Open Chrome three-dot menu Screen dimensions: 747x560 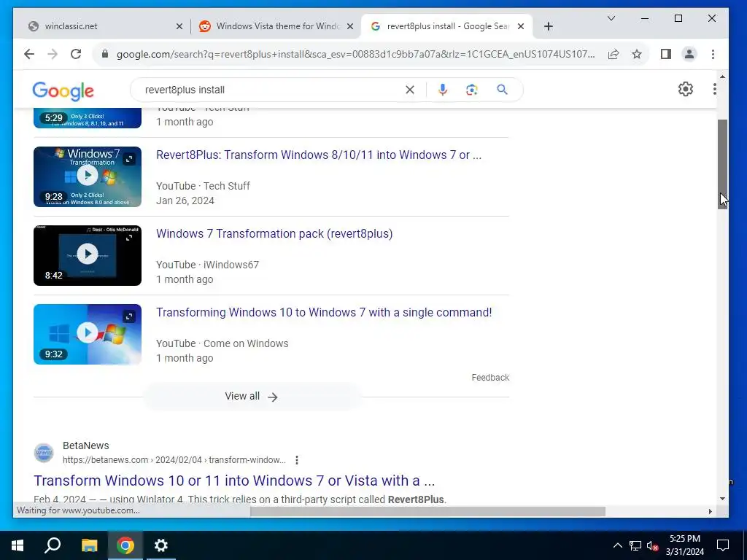coord(713,54)
